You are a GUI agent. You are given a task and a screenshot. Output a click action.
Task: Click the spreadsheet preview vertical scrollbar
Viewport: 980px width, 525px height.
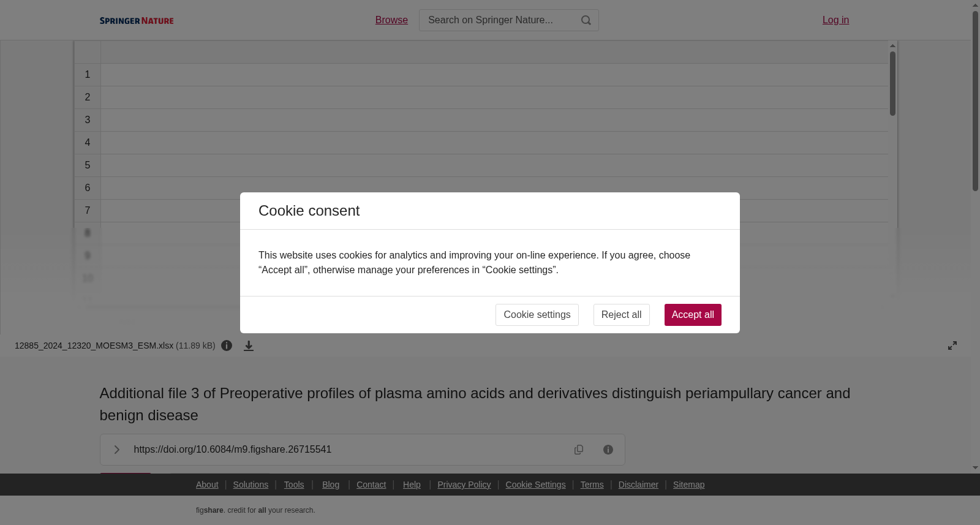(892, 83)
